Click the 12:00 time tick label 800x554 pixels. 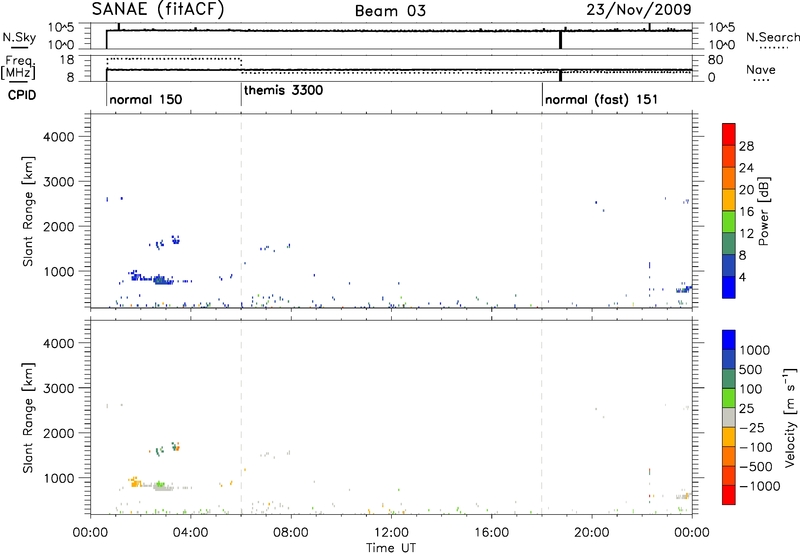pyautogui.click(x=391, y=533)
